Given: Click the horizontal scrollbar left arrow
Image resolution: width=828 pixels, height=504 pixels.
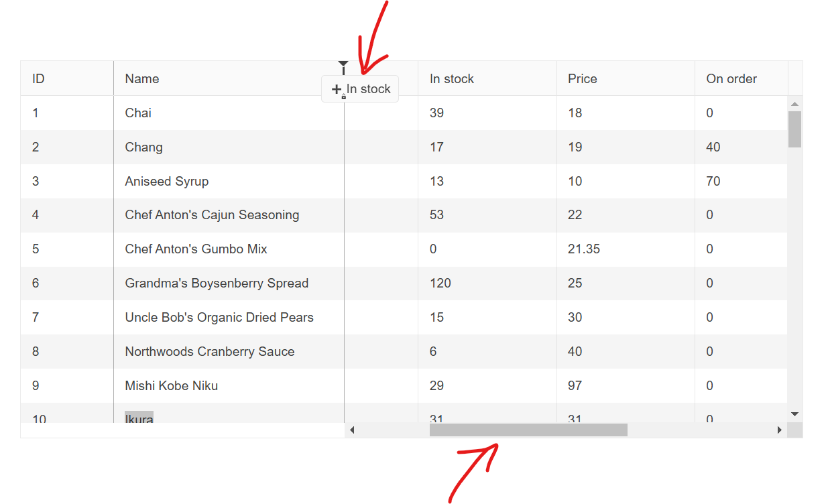Looking at the screenshot, I should tap(352, 430).
